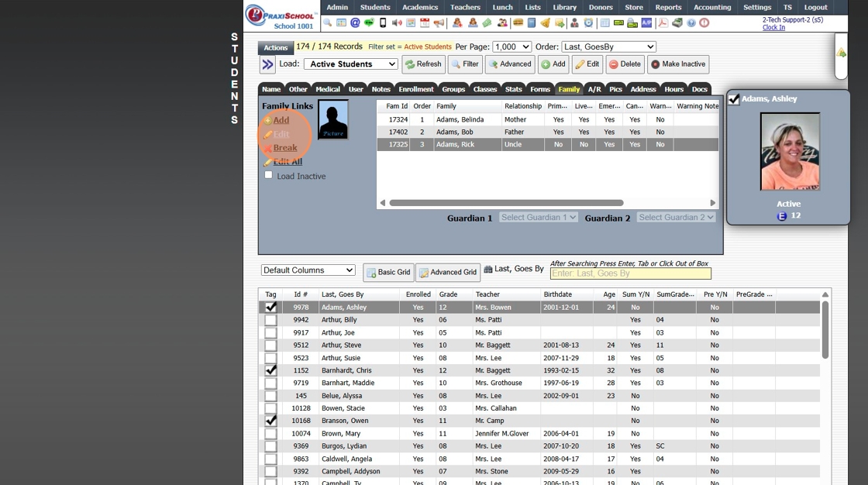Click the Make Inactive button
The width and height of the screenshot is (868, 485).
[677, 64]
